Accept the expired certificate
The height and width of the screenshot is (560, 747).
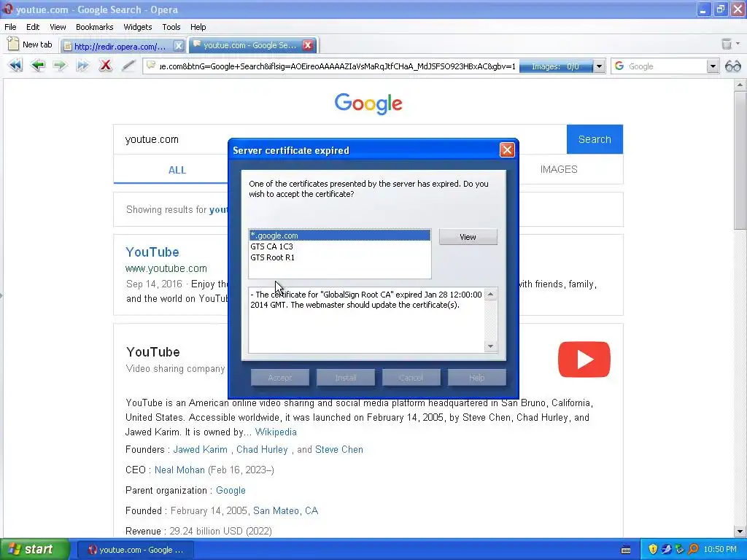279,378
